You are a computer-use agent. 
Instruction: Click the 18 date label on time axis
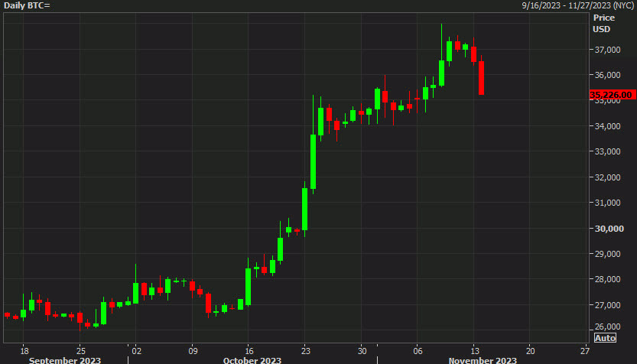(x=24, y=350)
